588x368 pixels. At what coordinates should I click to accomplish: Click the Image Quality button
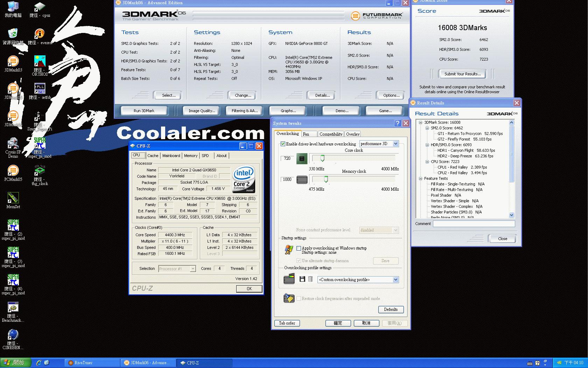[x=202, y=111]
